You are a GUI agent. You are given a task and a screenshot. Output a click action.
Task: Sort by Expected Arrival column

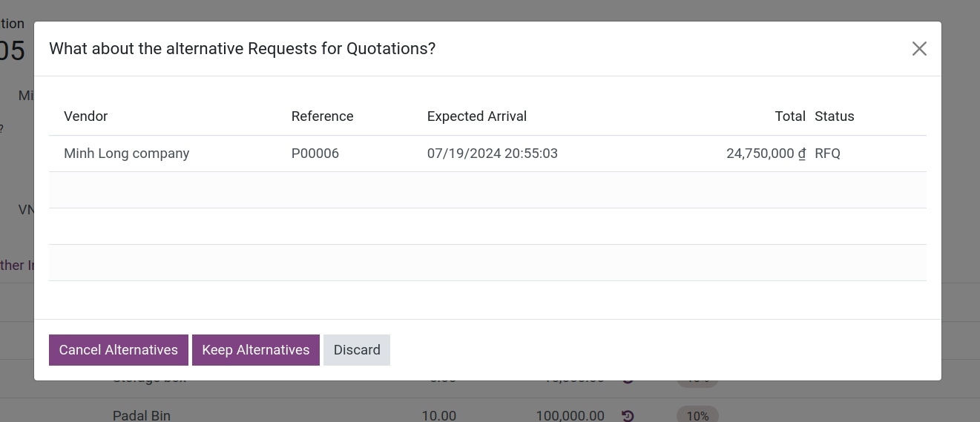[x=477, y=116]
